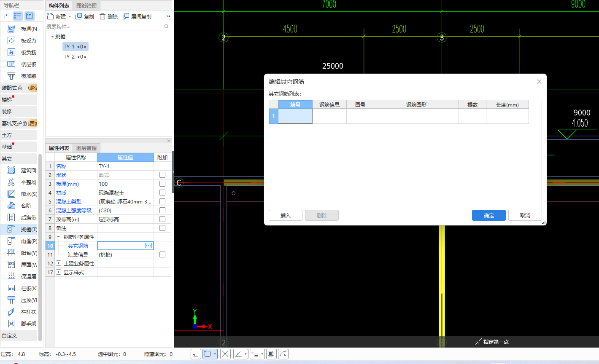Select the 栏板(K) icon under 其它
Image resolution: width=599 pixels, height=364 pixels.
coord(11,288)
